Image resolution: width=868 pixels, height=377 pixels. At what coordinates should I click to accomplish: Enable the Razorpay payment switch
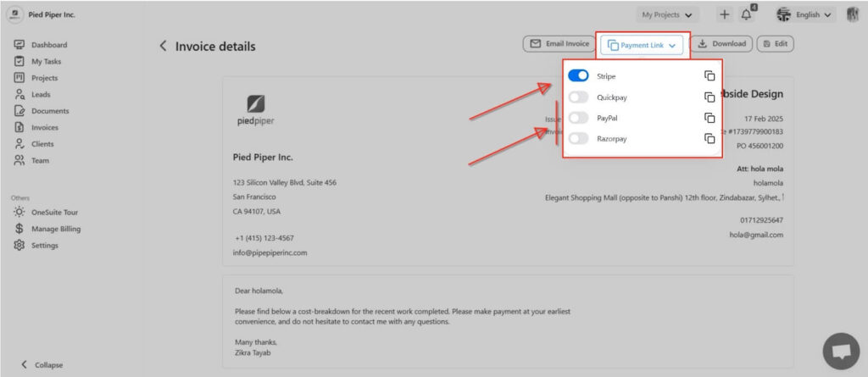[x=578, y=138]
